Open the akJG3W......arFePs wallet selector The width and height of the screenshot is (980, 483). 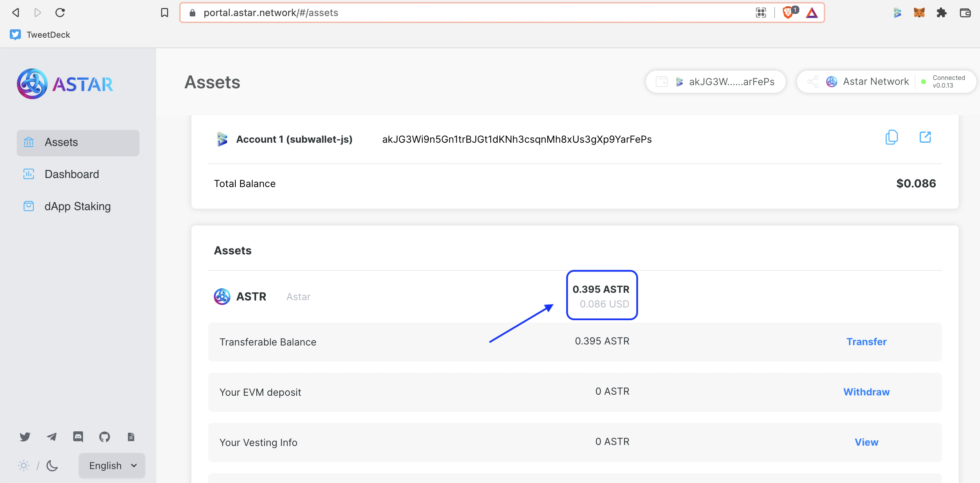[x=716, y=81]
